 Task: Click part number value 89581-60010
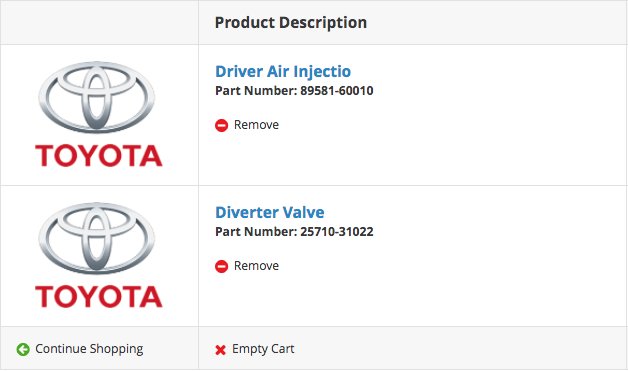click(x=337, y=91)
